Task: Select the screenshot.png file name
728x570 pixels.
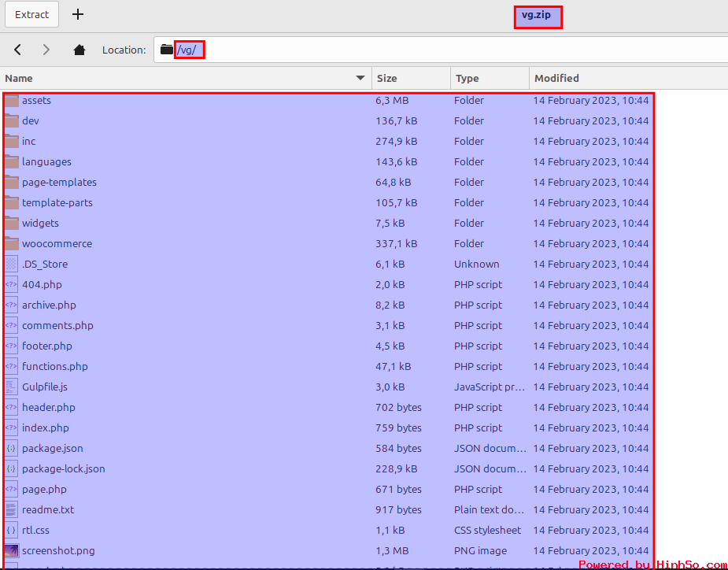Action: [x=58, y=550]
